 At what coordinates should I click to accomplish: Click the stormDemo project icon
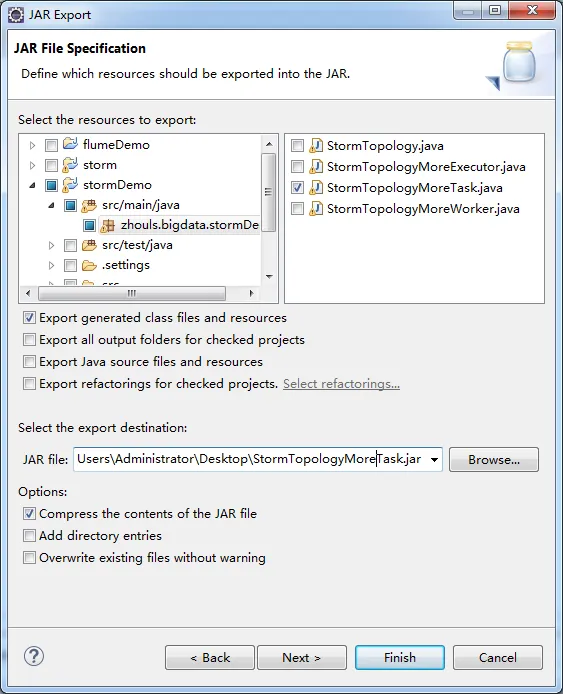tap(70, 185)
